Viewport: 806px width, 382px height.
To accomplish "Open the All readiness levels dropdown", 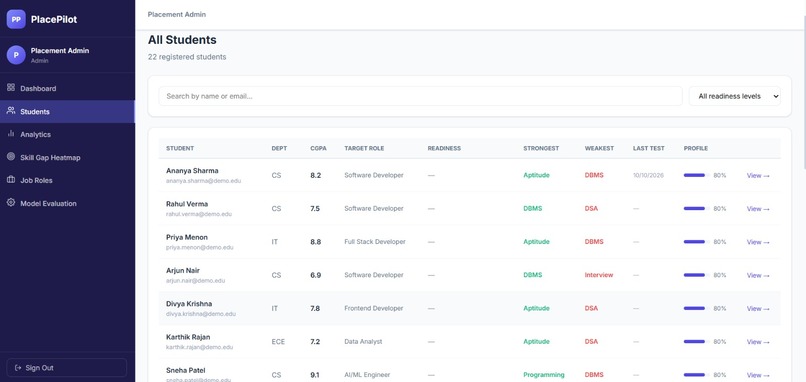I will click(735, 96).
